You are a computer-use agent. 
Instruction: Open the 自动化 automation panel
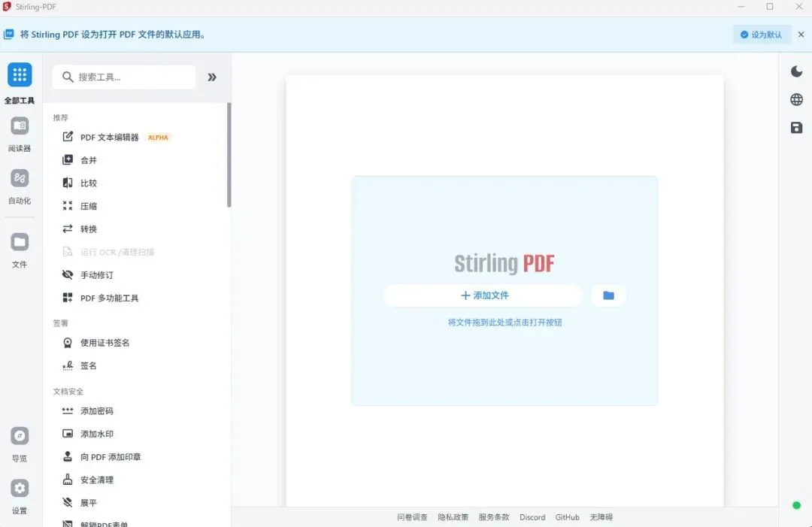[20, 179]
